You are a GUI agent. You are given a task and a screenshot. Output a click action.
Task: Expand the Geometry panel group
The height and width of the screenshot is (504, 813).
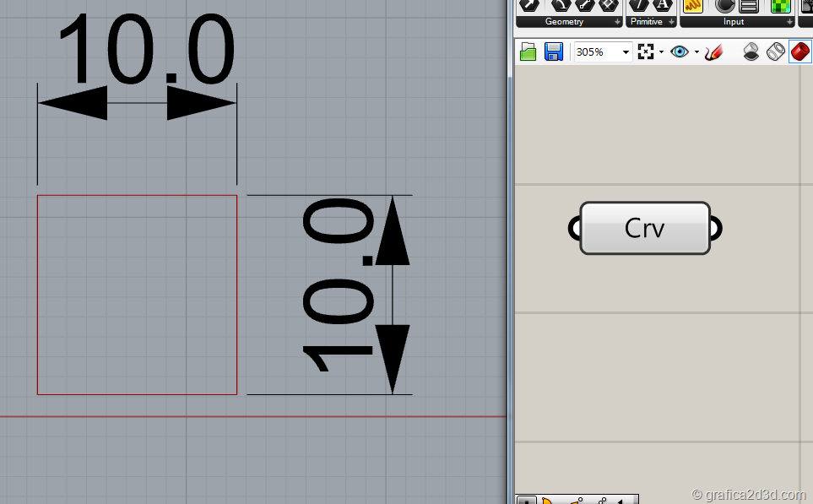(617, 22)
